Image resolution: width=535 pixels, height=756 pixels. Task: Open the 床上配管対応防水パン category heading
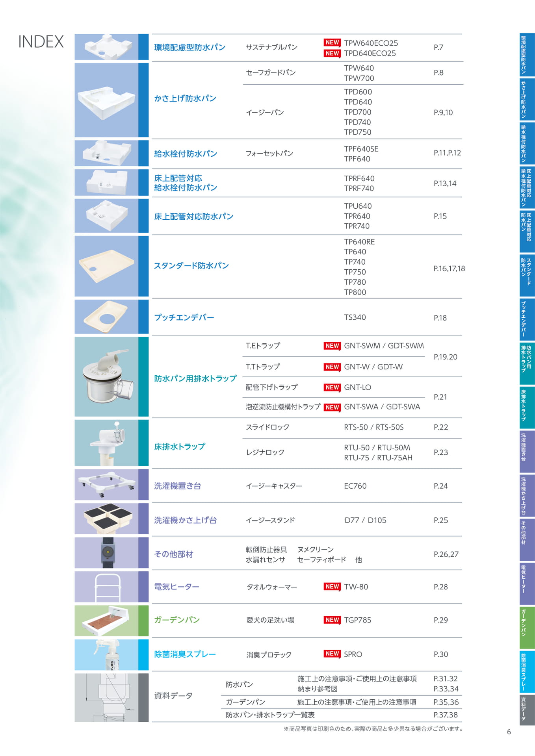(x=194, y=217)
